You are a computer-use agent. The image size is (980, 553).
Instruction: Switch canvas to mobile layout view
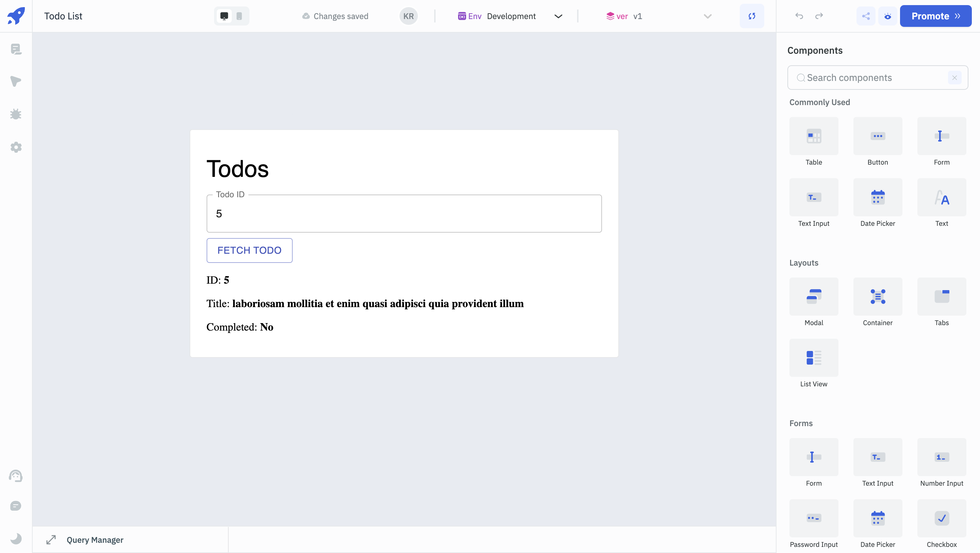(239, 16)
